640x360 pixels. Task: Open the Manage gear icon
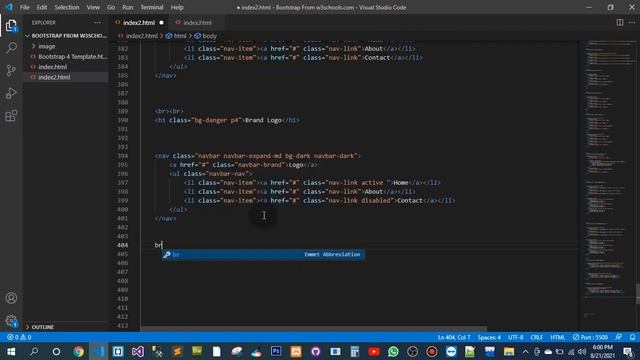click(x=11, y=321)
